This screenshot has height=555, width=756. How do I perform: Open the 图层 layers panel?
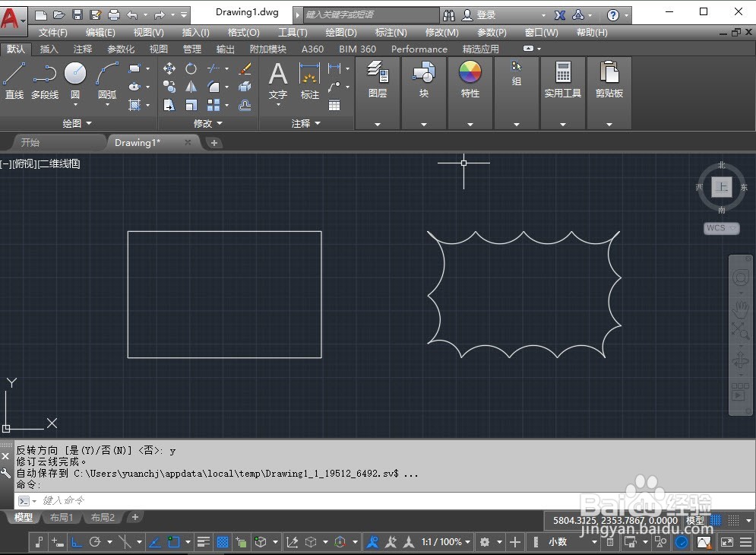tap(378, 80)
